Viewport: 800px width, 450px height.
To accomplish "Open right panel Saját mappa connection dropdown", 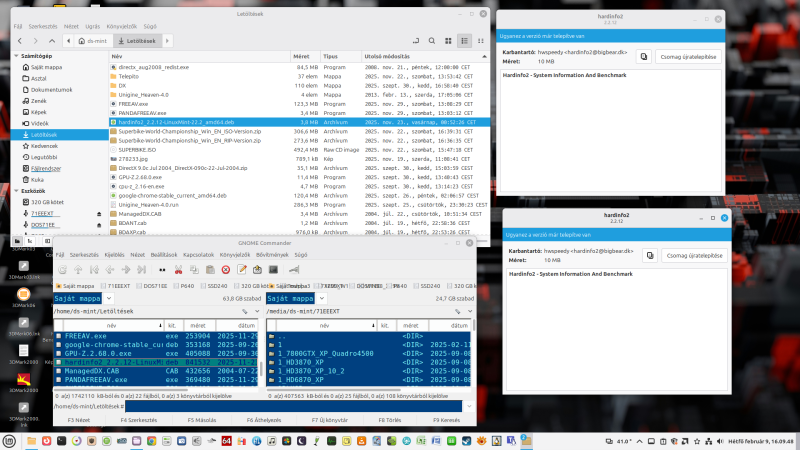I will 322,298.
